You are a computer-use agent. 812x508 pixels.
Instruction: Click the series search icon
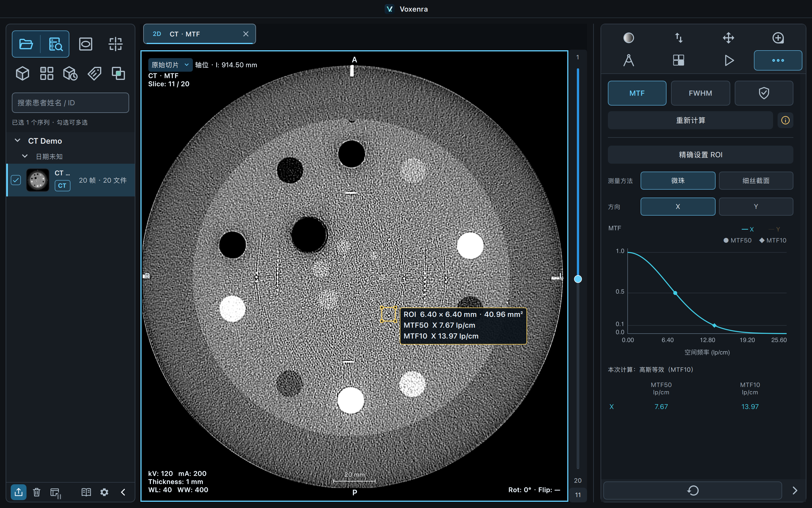55,44
